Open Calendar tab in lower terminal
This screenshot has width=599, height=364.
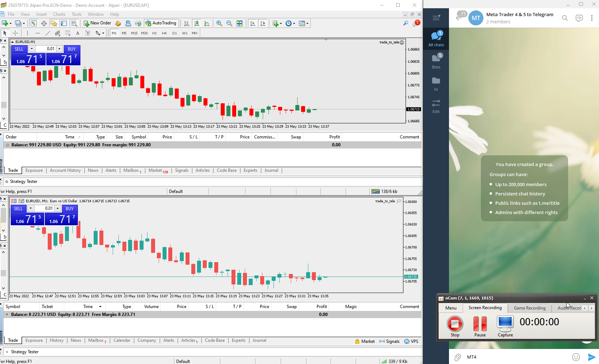pos(122,340)
